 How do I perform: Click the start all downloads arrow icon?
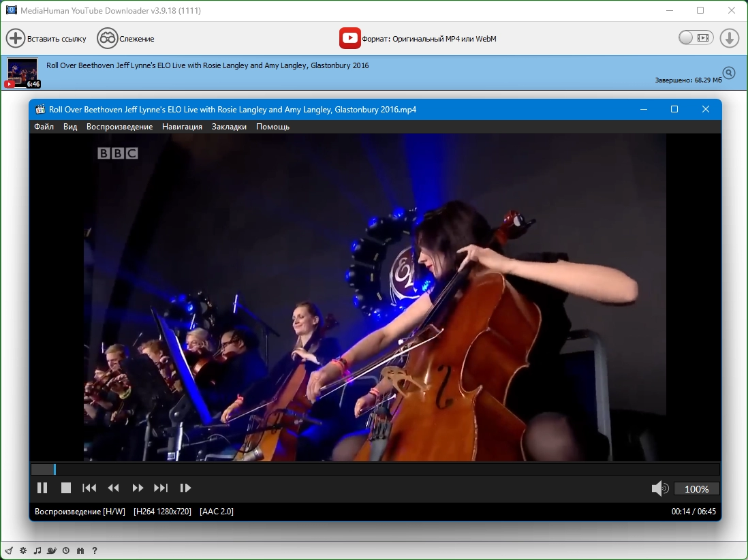[730, 38]
